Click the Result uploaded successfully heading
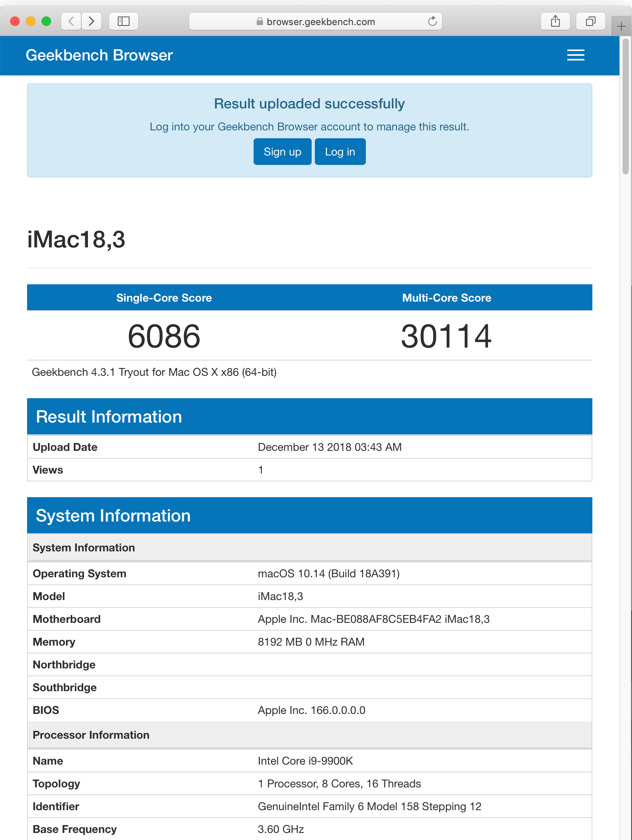 coord(309,104)
